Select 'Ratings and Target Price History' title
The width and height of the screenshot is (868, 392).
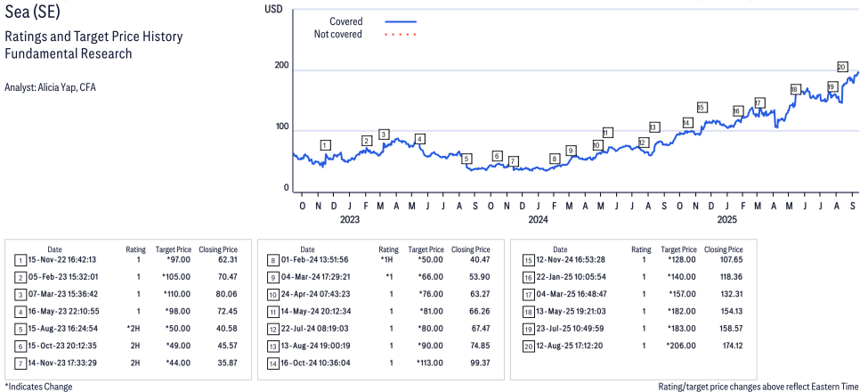pyautogui.click(x=93, y=37)
